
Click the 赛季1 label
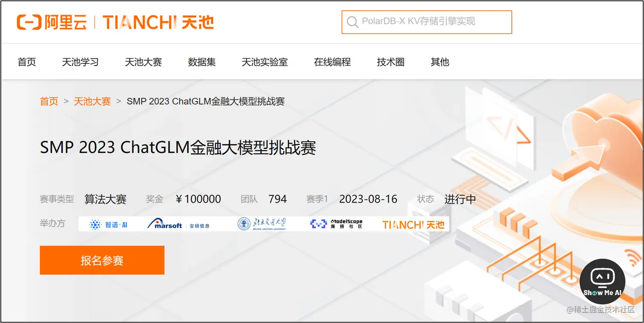317,199
